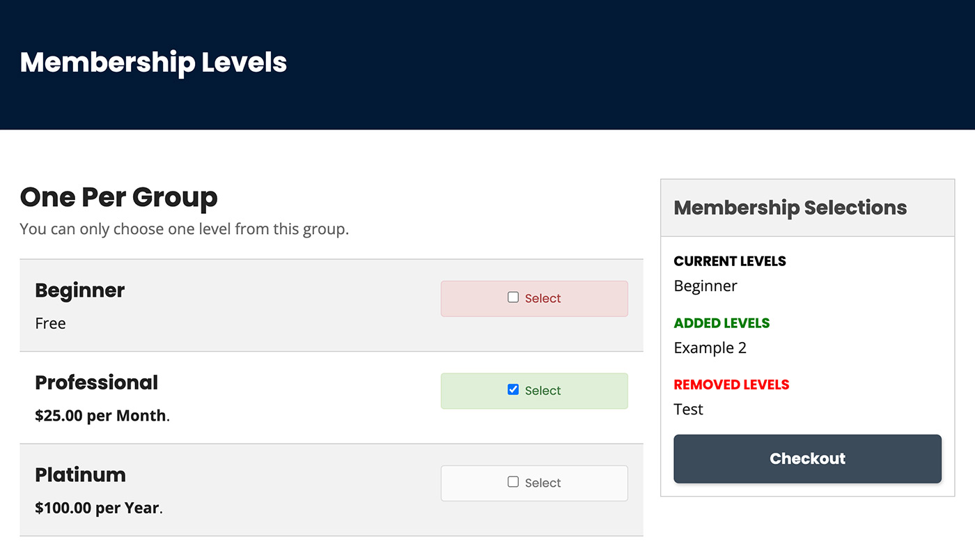Enable the Platinum Select checkbox
This screenshot has height=560, width=975.
point(513,481)
